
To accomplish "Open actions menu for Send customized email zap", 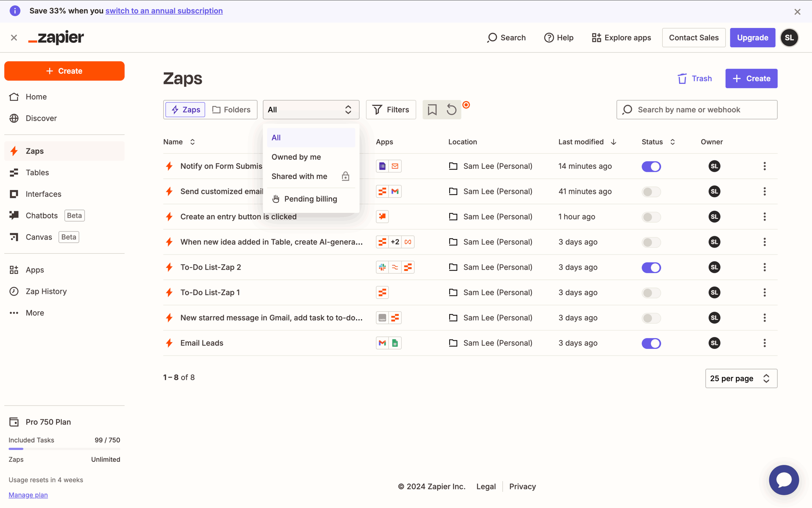I will pyautogui.click(x=764, y=191).
